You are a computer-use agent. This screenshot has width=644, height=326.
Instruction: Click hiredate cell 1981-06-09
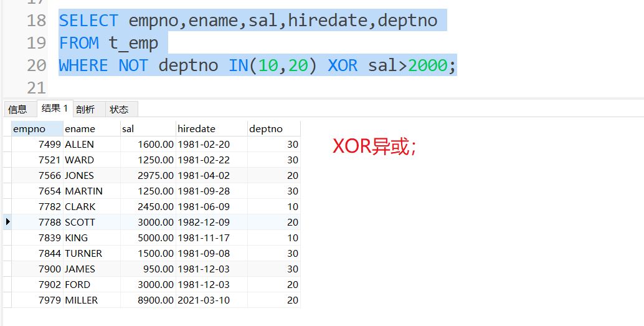point(212,207)
